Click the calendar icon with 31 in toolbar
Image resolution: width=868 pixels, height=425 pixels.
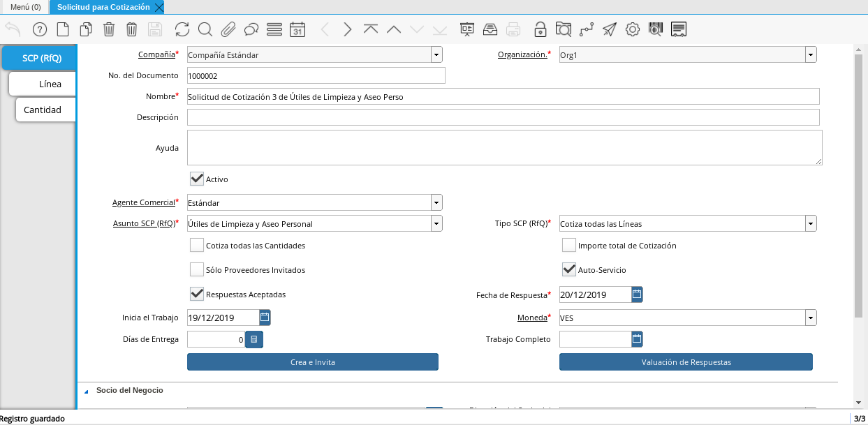pos(297,29)
